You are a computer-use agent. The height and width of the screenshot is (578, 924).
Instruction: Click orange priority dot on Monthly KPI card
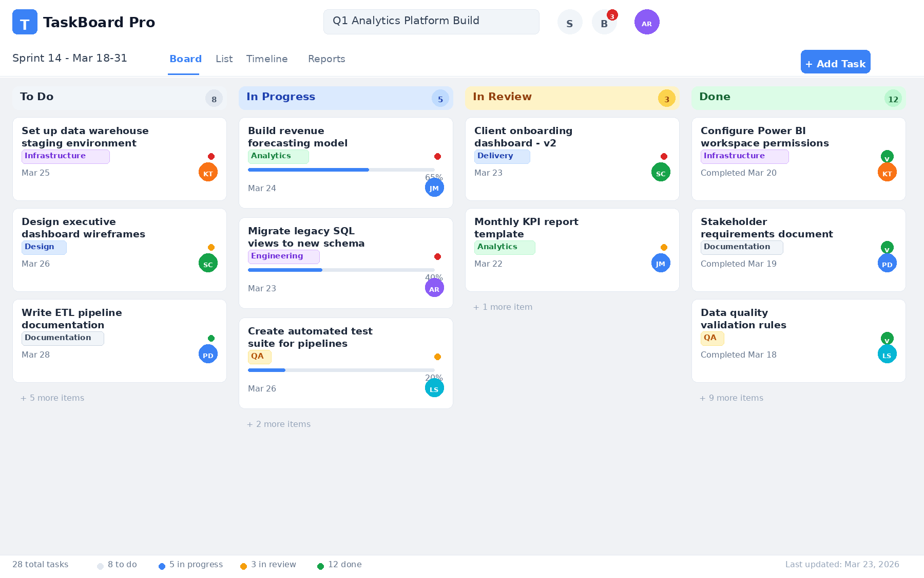tap(664, 247)
